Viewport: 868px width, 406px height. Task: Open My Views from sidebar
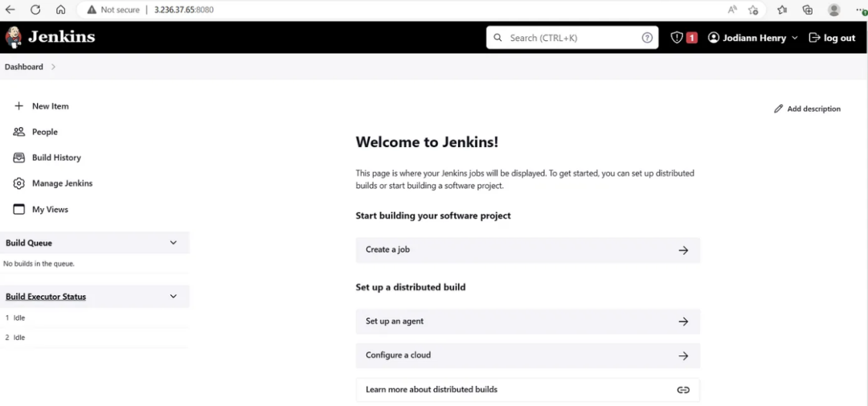(x=50, y=209)
